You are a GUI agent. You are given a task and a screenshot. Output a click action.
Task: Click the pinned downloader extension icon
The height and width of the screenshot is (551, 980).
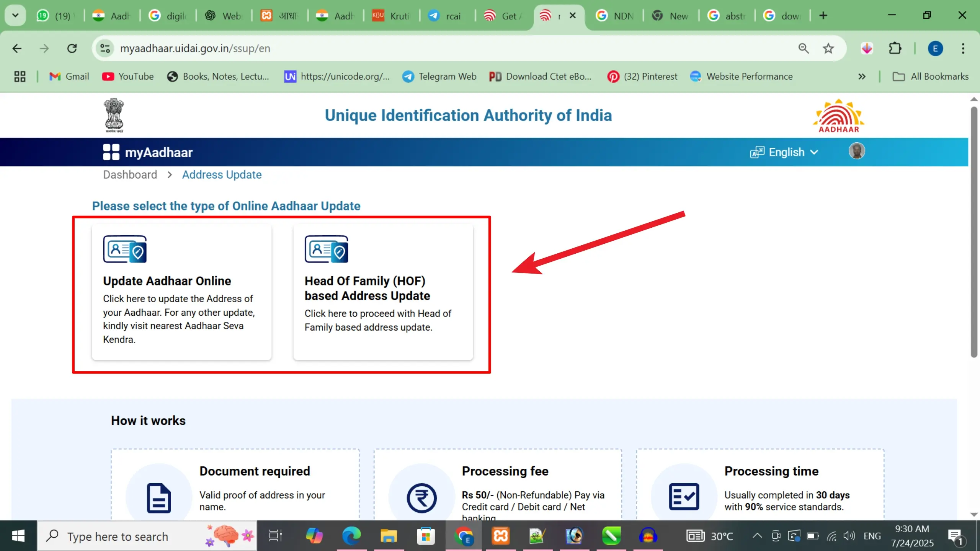pos(867,49)
